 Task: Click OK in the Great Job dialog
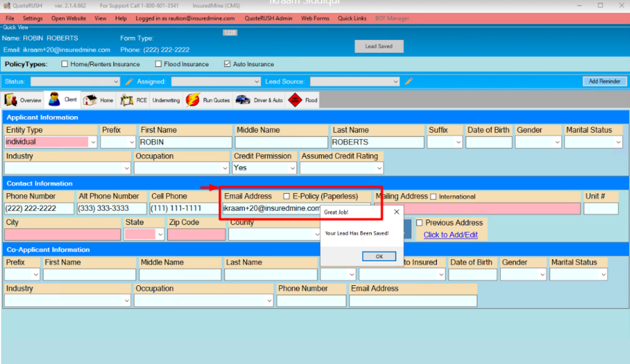click(379, 256)
